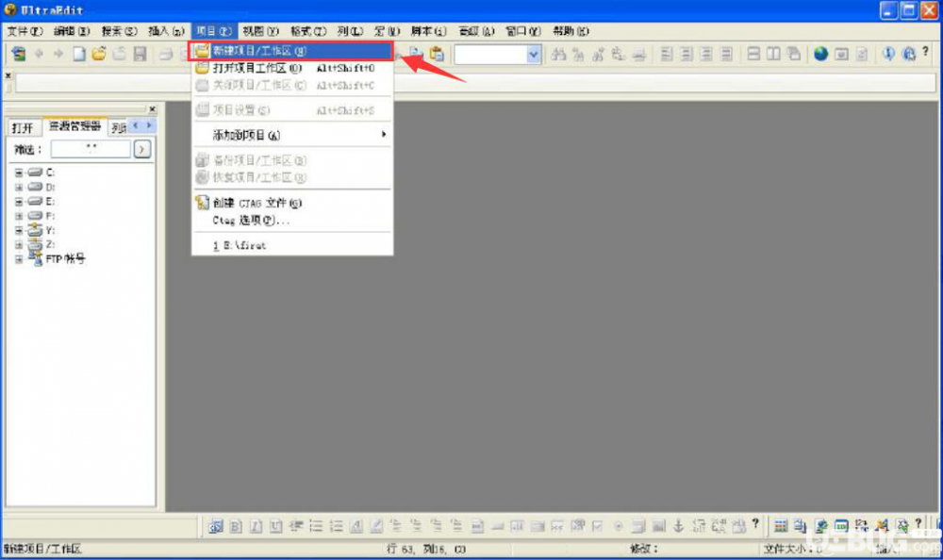
Task: Expand the D: drive tree node
Action: coord(19,187)
